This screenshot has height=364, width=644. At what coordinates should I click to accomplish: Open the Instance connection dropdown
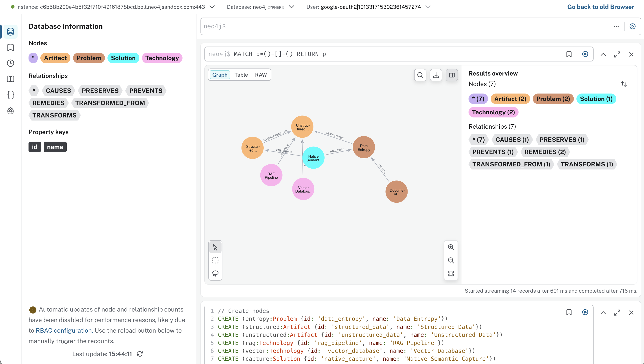(212, 7)
